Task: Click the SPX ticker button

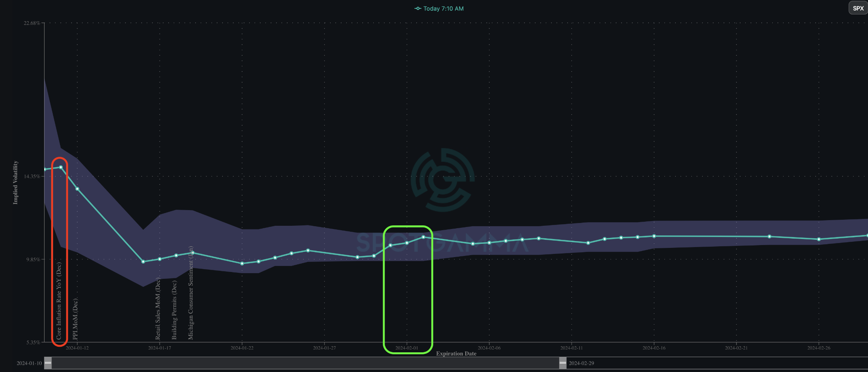Action: (x=858, y=8)
